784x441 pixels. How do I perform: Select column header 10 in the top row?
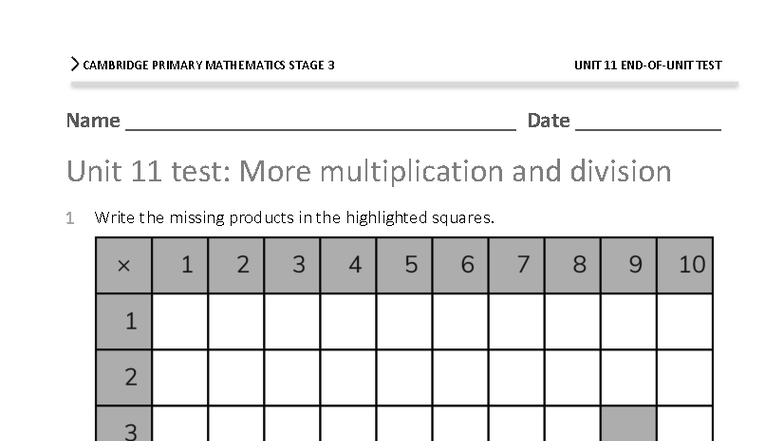(691, 265)
